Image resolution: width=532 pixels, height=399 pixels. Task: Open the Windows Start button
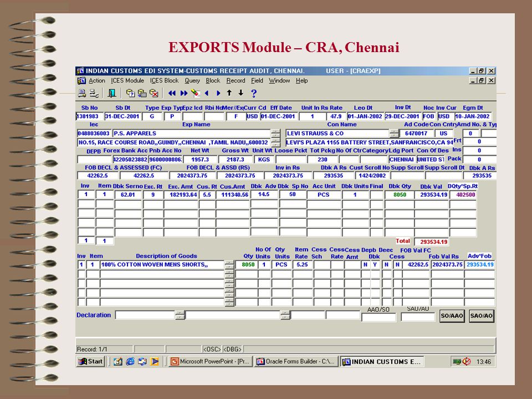[90, 362]
